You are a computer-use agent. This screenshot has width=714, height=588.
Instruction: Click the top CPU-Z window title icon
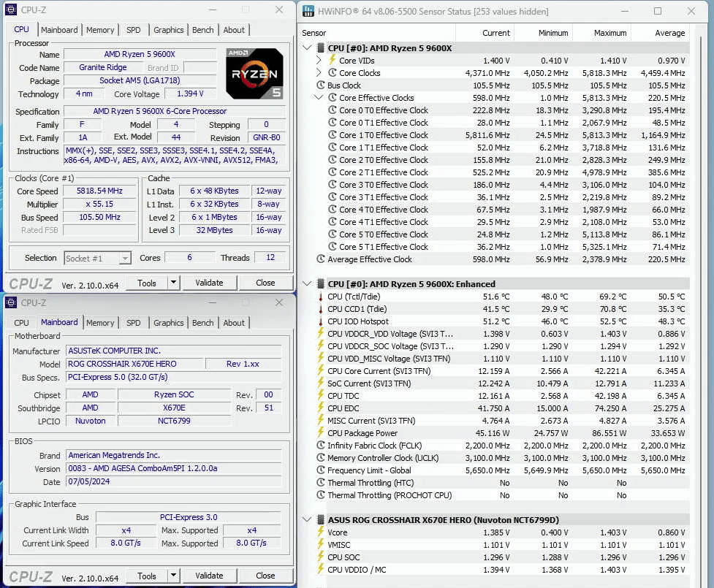tap(11, 9)
